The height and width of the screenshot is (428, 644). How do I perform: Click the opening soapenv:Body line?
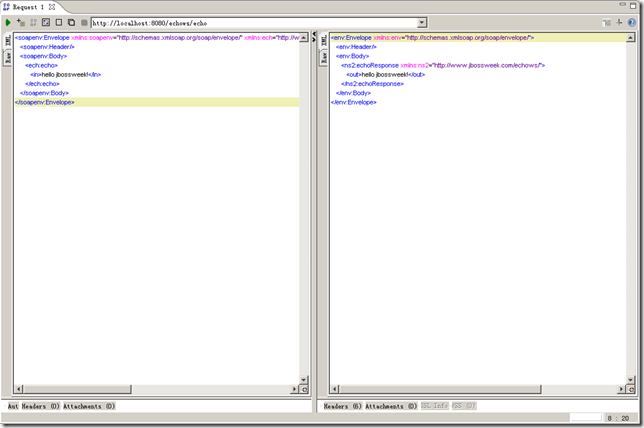click(x=44, y=56)
